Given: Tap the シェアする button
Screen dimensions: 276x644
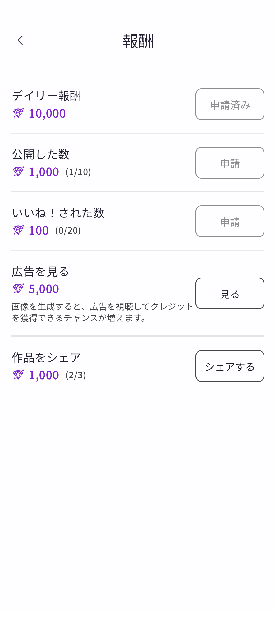Looking at the screenshot, I should [230, 366].
